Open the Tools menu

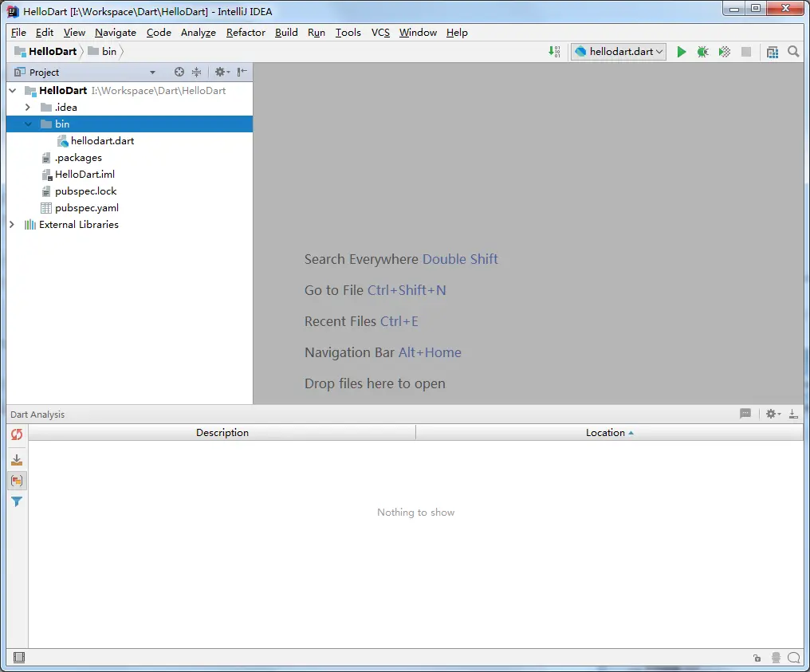coord(348,33)
